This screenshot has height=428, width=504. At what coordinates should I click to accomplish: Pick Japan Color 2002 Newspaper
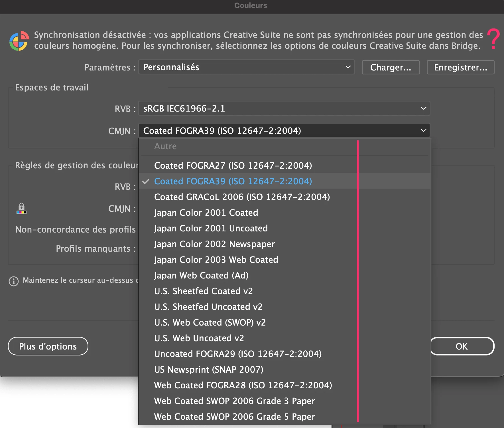tap(284, 244)
